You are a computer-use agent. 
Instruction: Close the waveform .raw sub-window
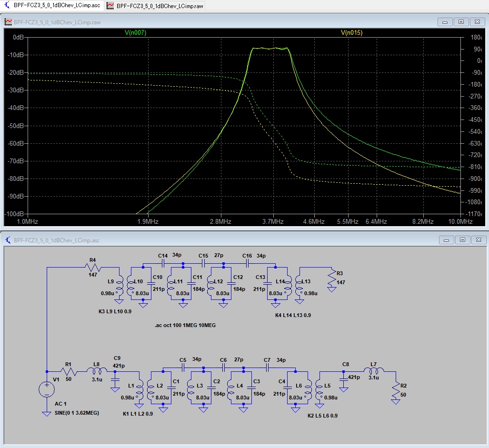point(477,22)
